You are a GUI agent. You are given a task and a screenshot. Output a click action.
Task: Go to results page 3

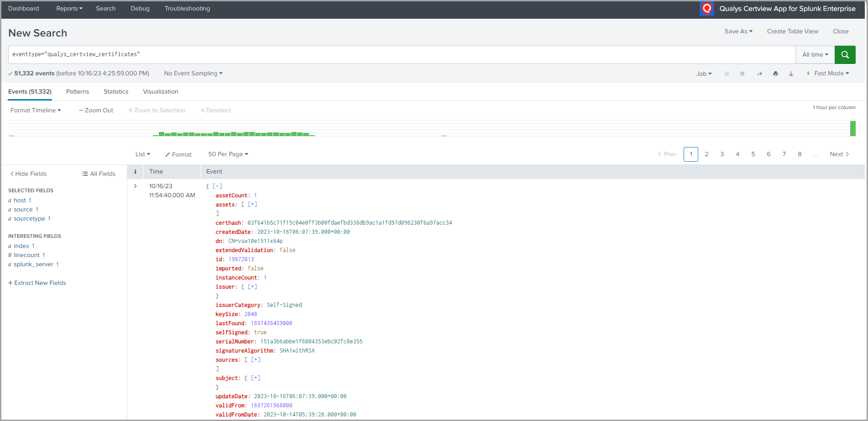point(722,154)
